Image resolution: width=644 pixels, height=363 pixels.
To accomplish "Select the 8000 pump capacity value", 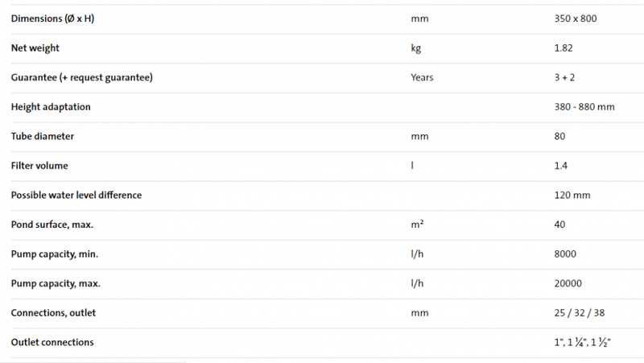I will (x=565, y=254).
